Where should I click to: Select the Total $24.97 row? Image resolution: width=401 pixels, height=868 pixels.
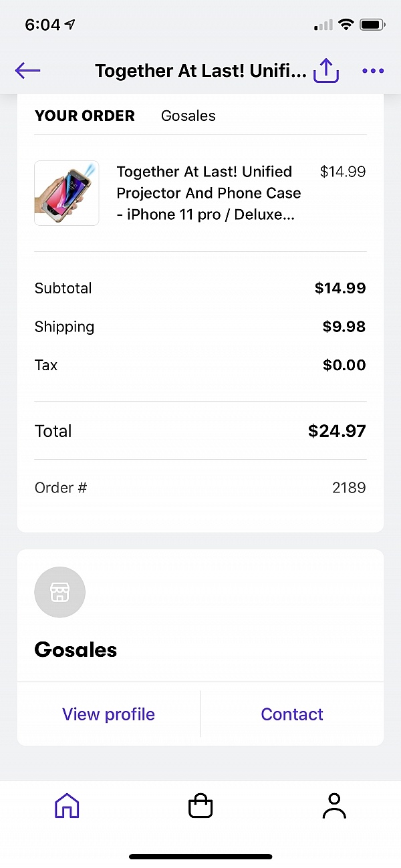pyautogui.click(x=200, y=431)
